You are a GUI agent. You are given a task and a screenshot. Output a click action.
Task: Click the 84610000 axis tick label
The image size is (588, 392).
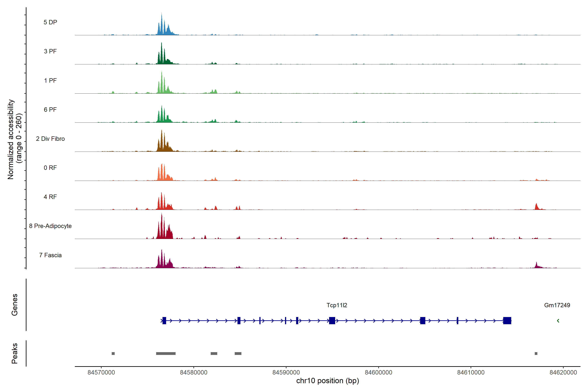click(471, 372)
